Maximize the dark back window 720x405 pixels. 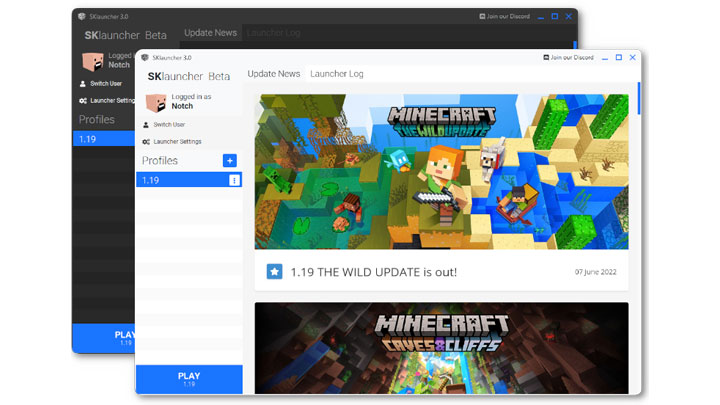[x=555, y=17]
